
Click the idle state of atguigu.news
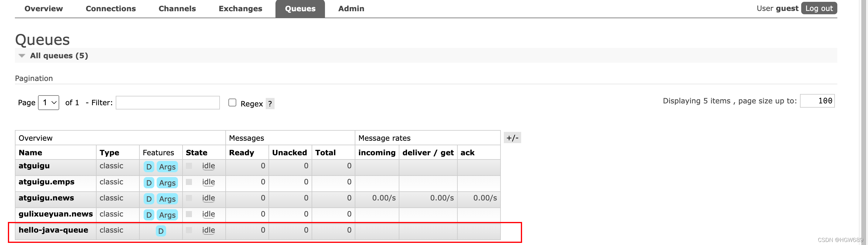(x=208, y=198)
